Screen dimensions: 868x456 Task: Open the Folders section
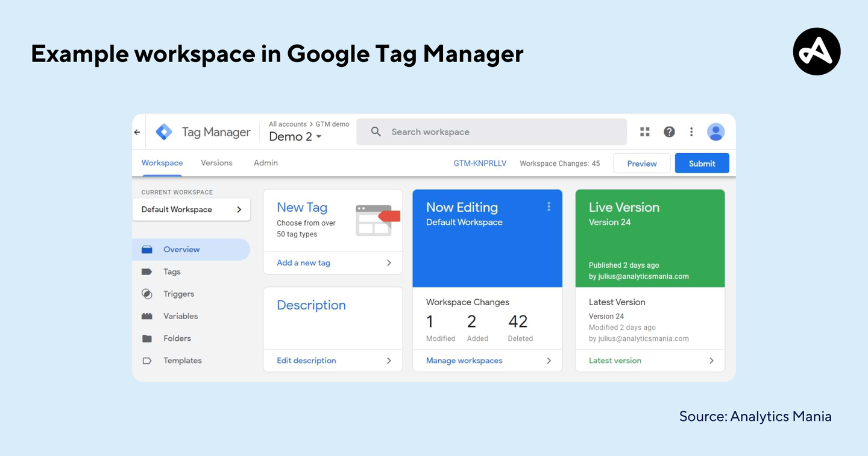click(x=177, y=338)
